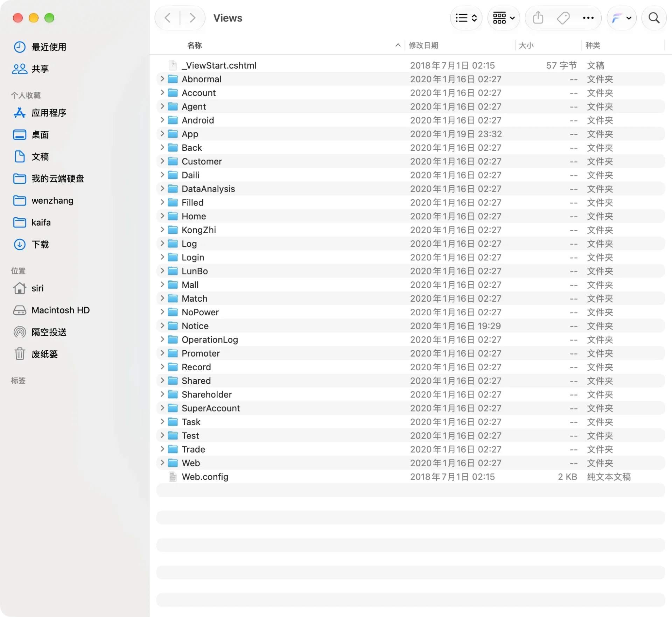Go back with the left arrow
672x617 pixels.
168,18
